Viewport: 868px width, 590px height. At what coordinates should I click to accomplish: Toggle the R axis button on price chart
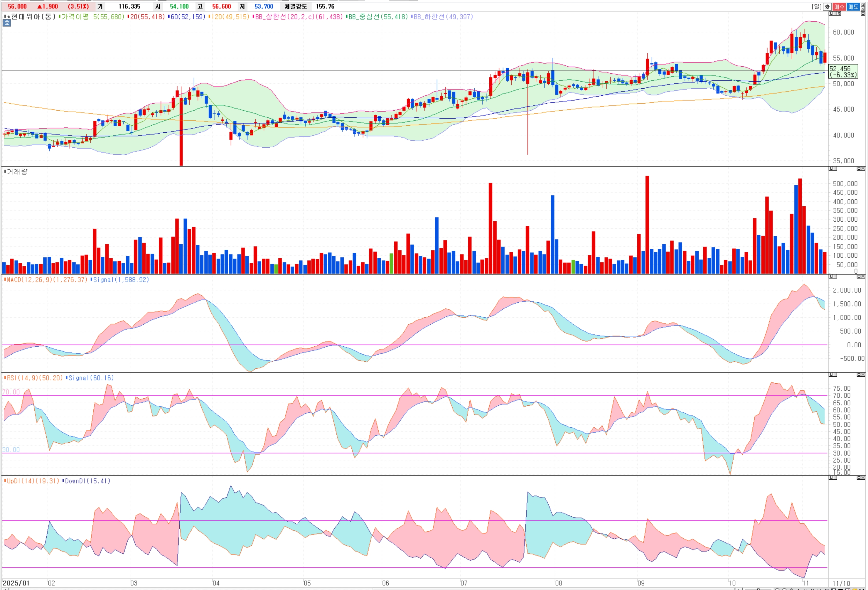[x=839, y=14]
